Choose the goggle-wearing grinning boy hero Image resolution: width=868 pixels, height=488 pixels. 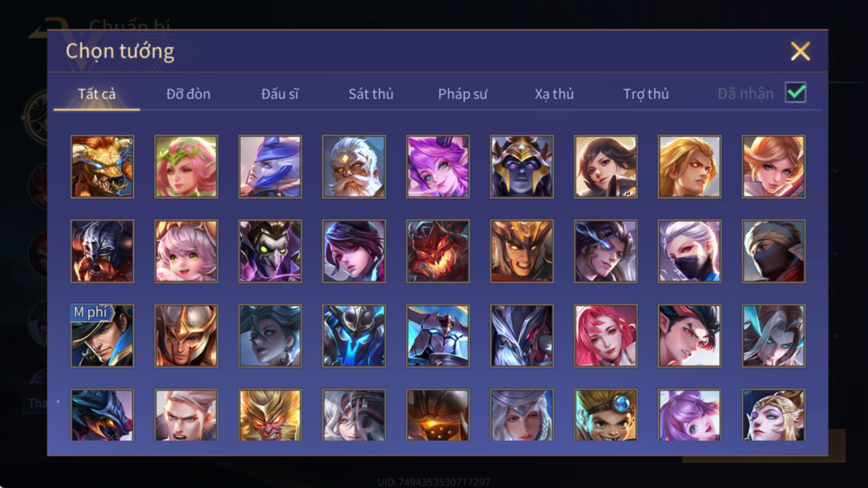[x=605, y=415]
